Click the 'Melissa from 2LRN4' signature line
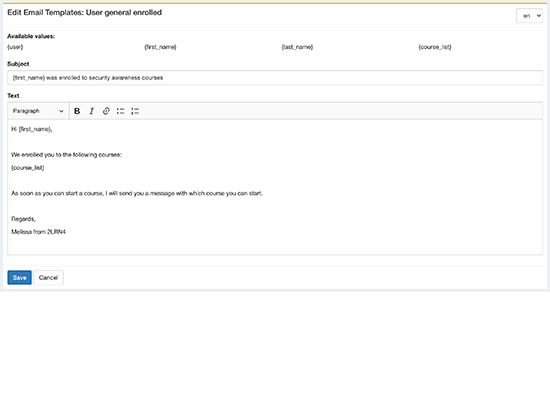The height and width of the screenshot is (412, 550). click(38, 232)
